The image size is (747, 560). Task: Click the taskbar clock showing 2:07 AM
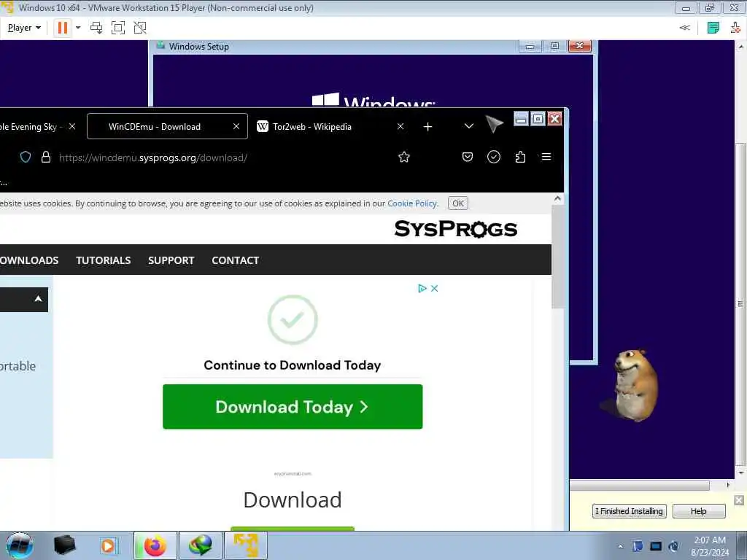click(x=710, y=546)
